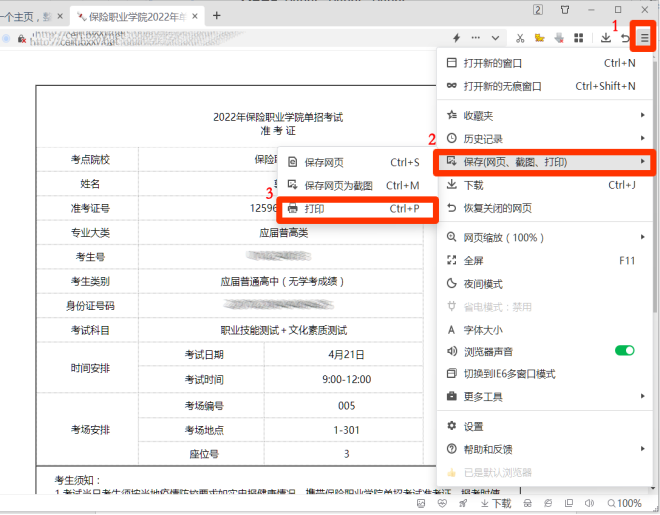Choose 保存网页为截图 menu entry

[x=354, y=186]
